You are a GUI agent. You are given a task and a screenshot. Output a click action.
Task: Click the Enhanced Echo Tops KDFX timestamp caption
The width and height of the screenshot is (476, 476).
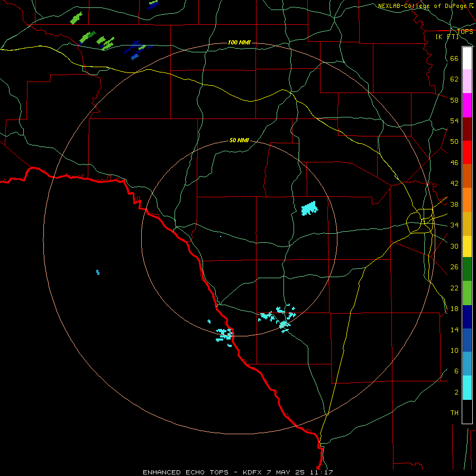(238, 472)
